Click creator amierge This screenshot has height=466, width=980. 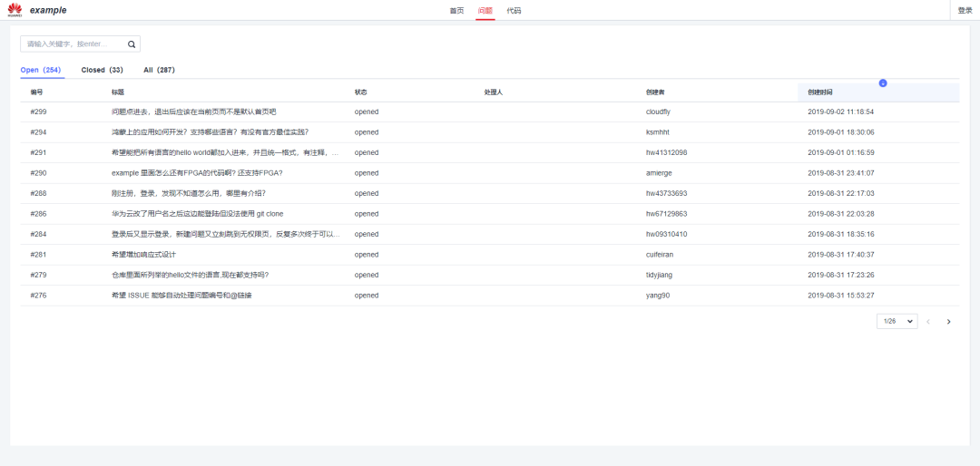pos(659,173)
